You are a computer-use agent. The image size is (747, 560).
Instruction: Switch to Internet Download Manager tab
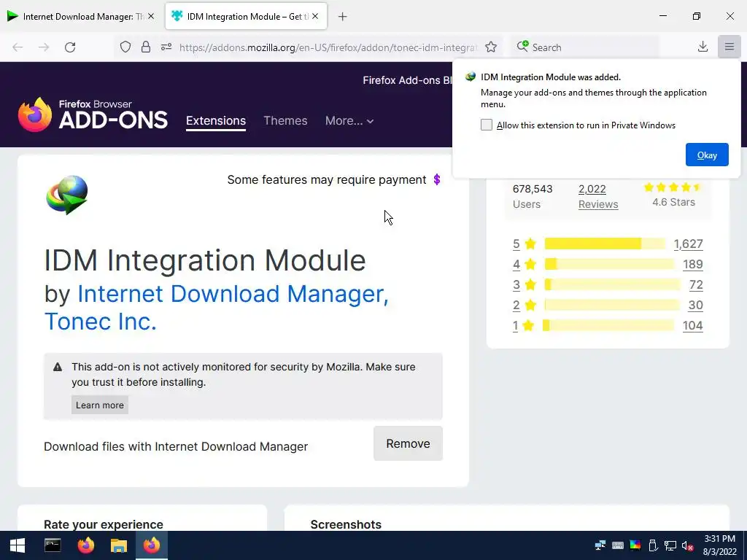(82, 16)
